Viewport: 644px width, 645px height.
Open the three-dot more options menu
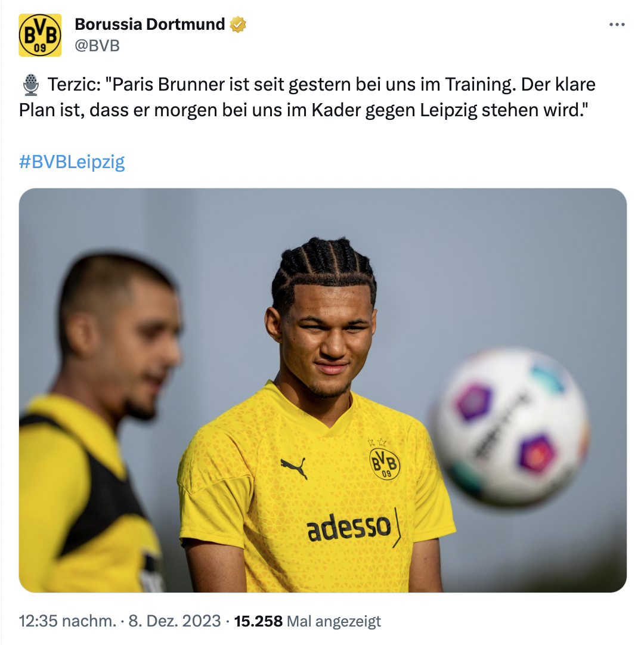617,24
